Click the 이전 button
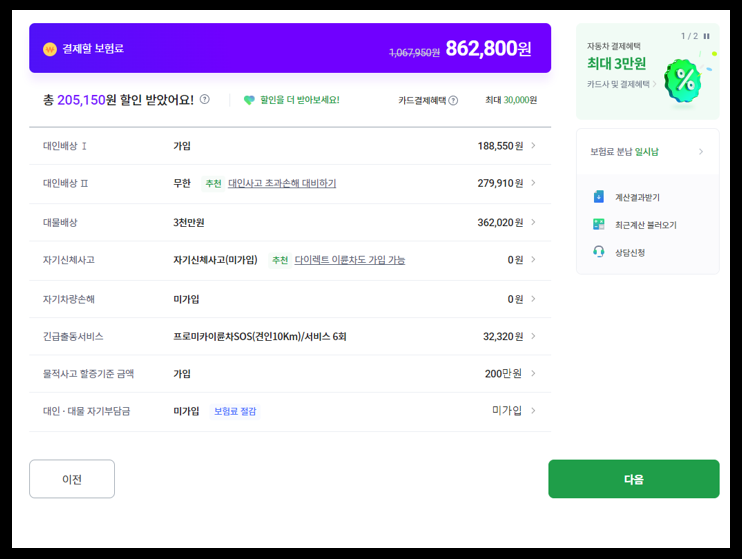The image size is (742, 559). (x=72, y=479)
